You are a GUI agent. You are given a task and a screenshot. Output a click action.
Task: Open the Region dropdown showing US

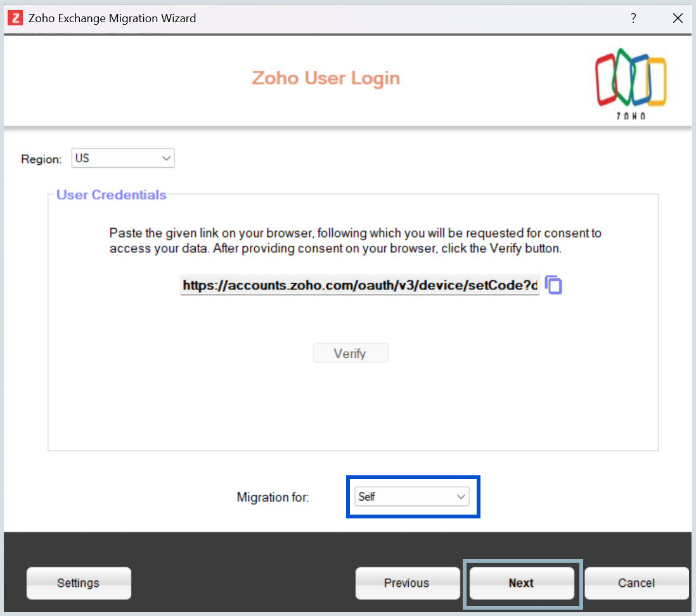point(123,158)
